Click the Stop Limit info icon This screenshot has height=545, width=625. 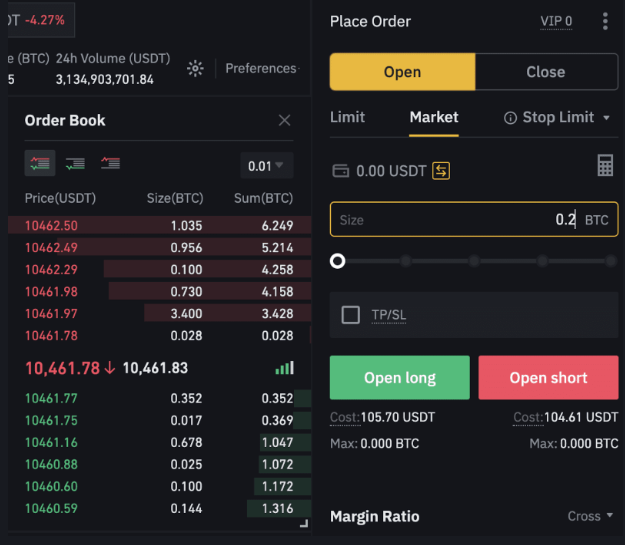tap(510, 118)
